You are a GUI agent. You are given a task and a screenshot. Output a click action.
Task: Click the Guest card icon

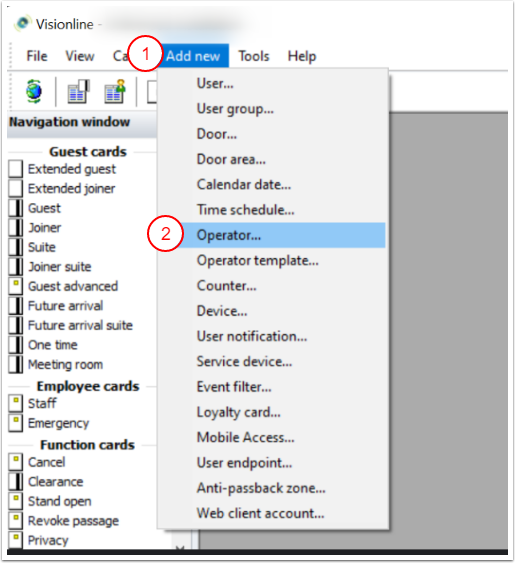16,208
